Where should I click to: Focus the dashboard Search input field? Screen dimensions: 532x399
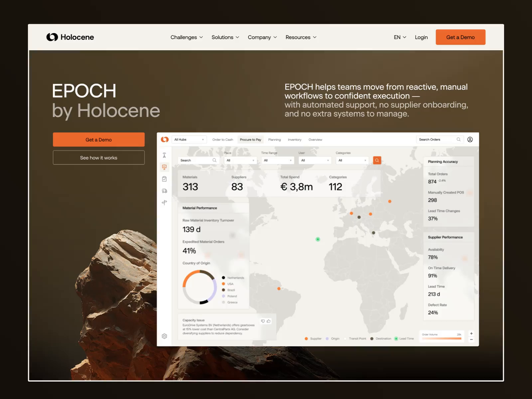(199, 160)
